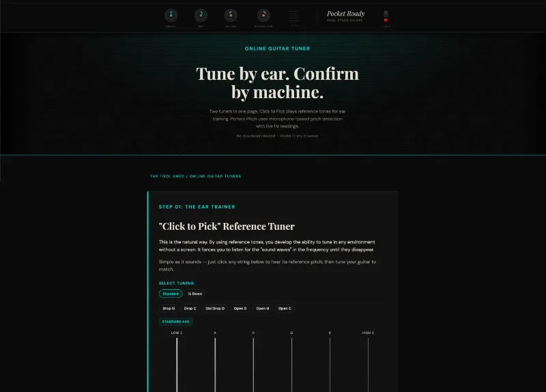Viewport: 546px width, 392px height.
Task: Click the STANDARD 440 badge
Action: 176,322
